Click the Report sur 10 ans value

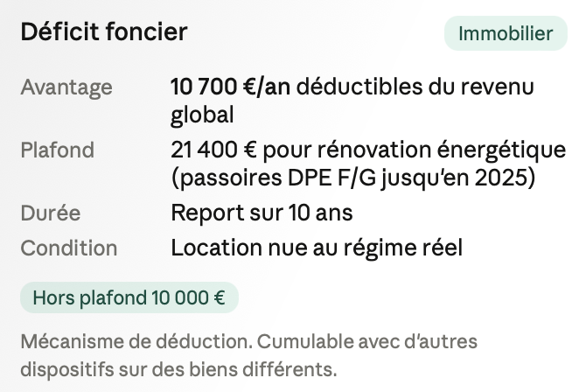(262, 213)
